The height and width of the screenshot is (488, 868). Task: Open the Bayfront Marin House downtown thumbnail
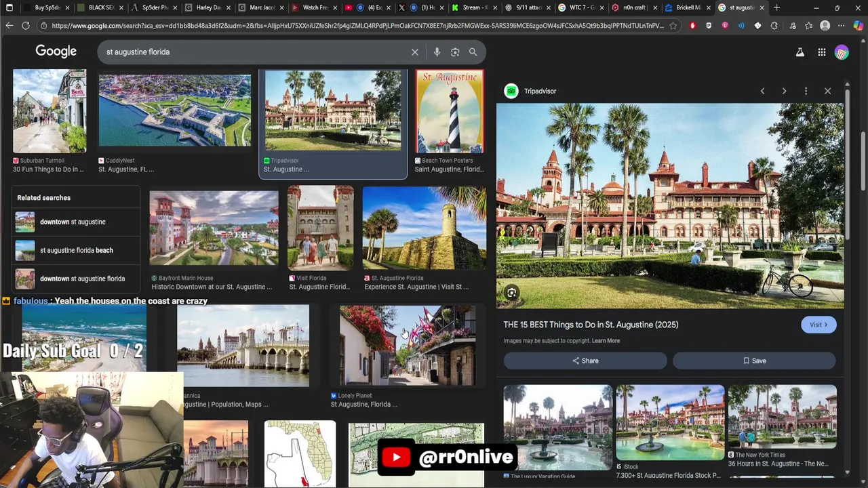pos(214,228)
